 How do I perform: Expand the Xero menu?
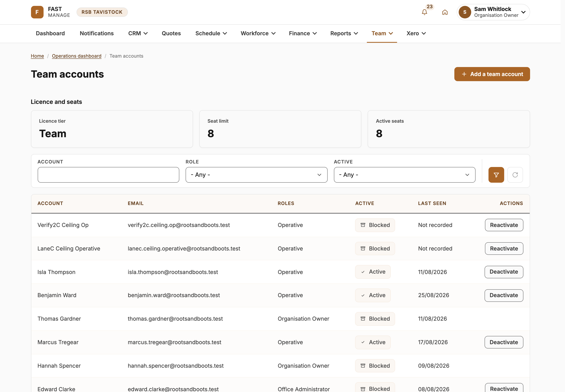416,33
